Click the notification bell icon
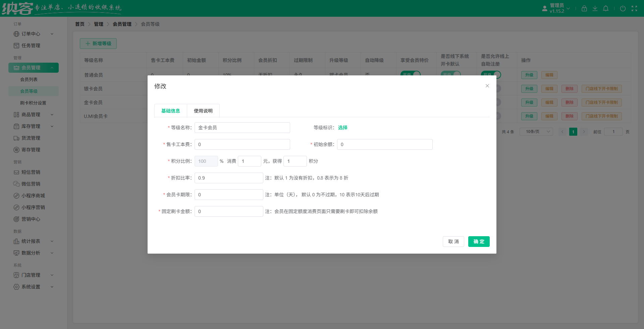This screenshot has width=644, height=329. pos(606,8)
